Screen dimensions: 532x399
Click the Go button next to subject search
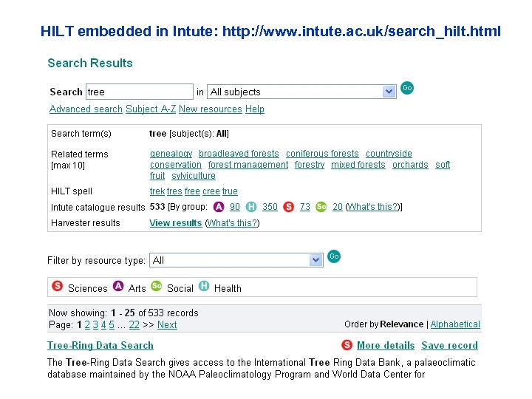click(407, 88)
